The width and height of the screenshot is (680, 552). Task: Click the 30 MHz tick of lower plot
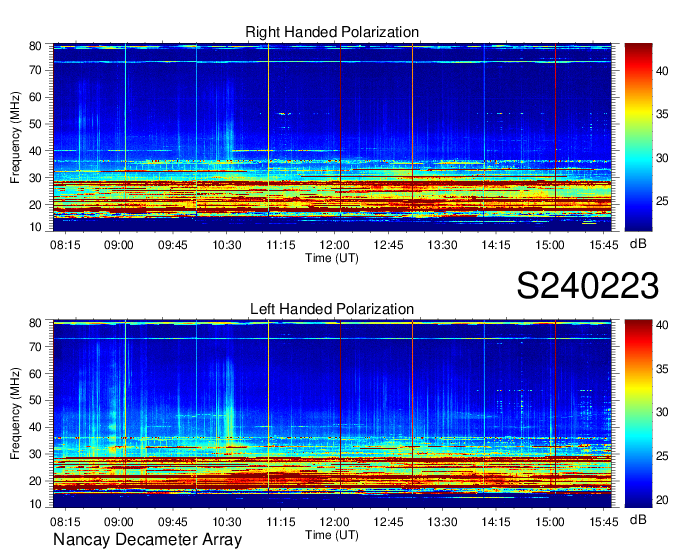[35, 454]
